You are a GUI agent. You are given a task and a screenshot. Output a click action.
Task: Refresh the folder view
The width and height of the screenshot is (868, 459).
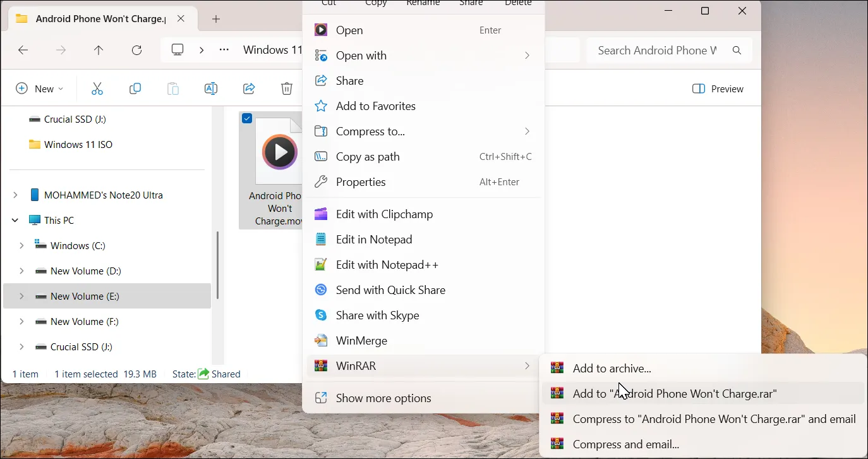click(136, 50)
